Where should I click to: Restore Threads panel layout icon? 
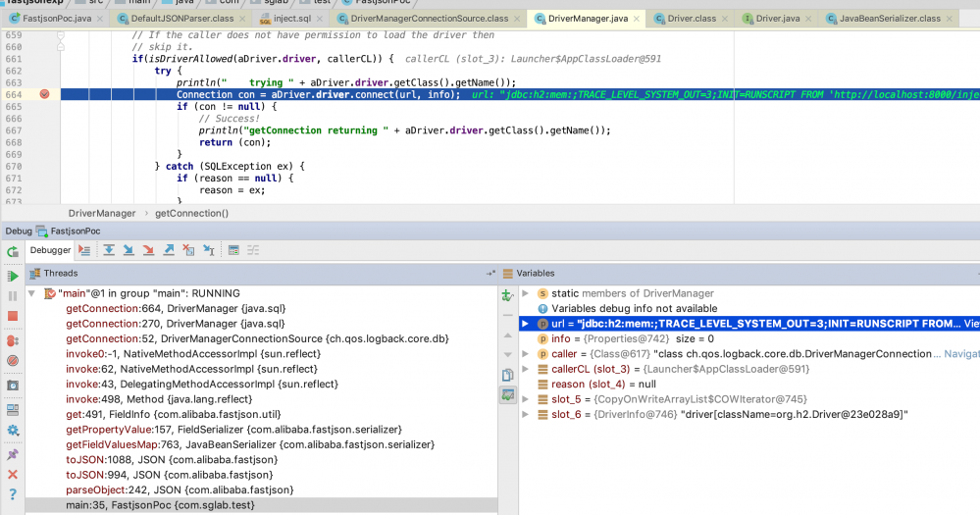click(490, 273)
